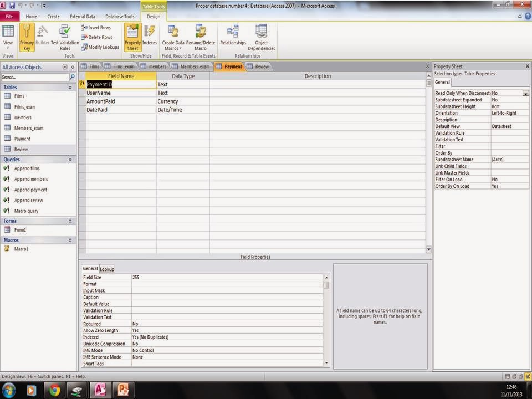
Task: Select Append payment query
Action: coord(30,190)
